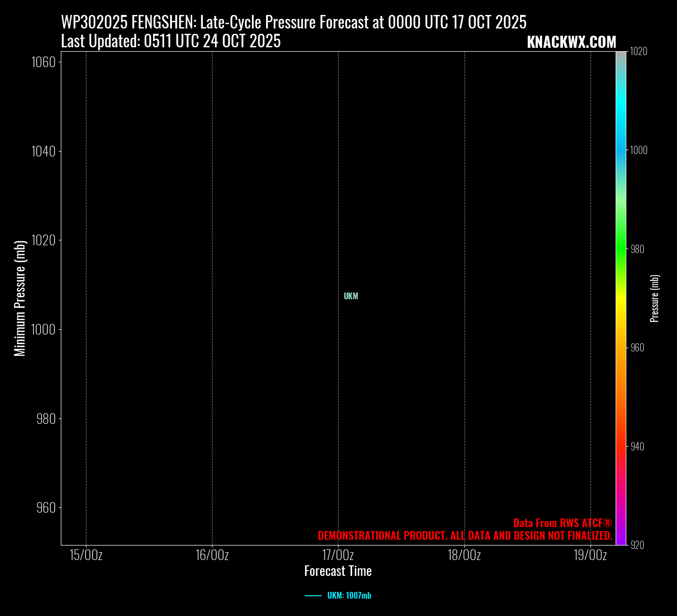Click the 920 label at colorbar bottom
The width and height of the screenshot is (677, 616).
coord(637,545)
